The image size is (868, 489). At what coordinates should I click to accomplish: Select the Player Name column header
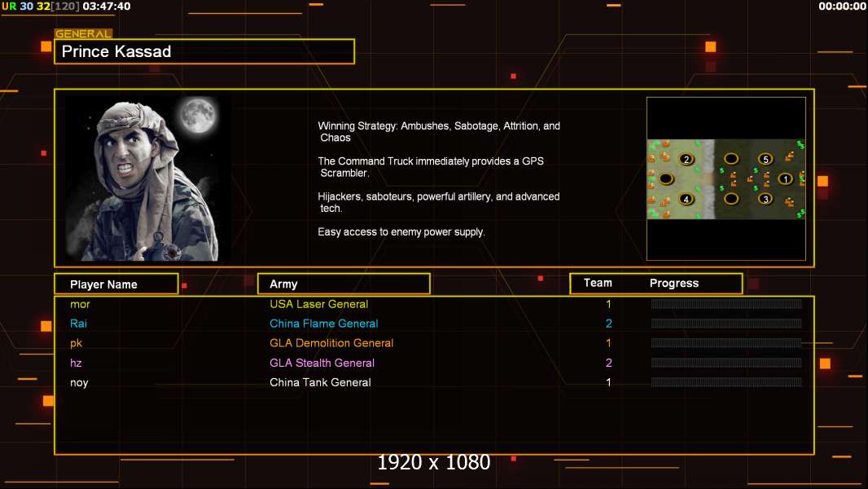coord(116,284)
